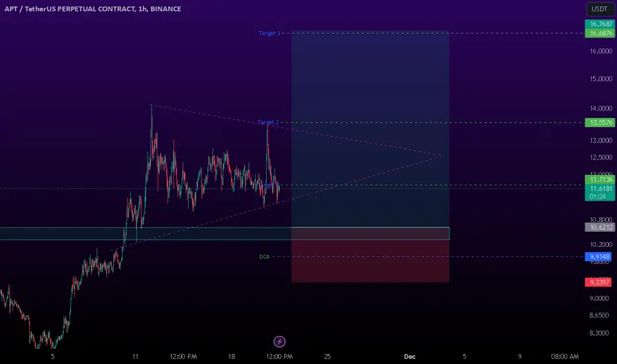The image size is (617, 364).
Task: Select the Target 3 line label
Action: tap(269, 34)
